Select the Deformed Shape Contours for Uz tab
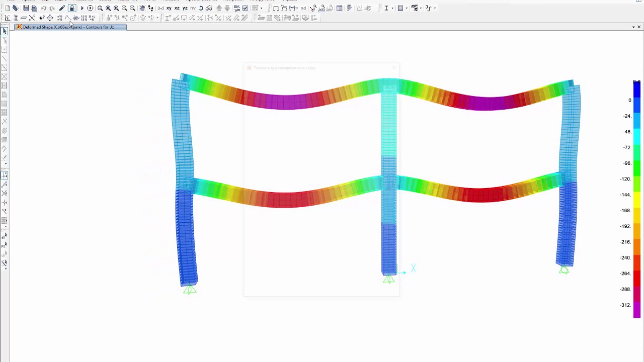Image resolution: width=644 pixels, height=362 pixels. pos(70,27)
